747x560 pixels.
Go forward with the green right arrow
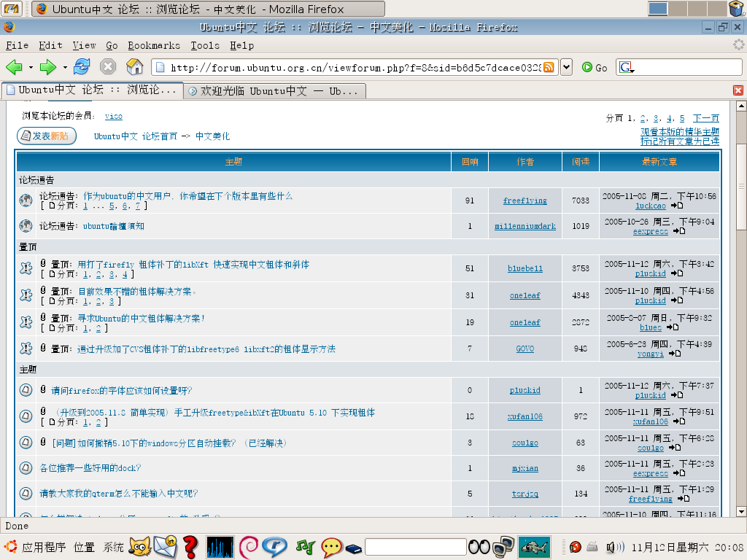click(x=47, y=67)
